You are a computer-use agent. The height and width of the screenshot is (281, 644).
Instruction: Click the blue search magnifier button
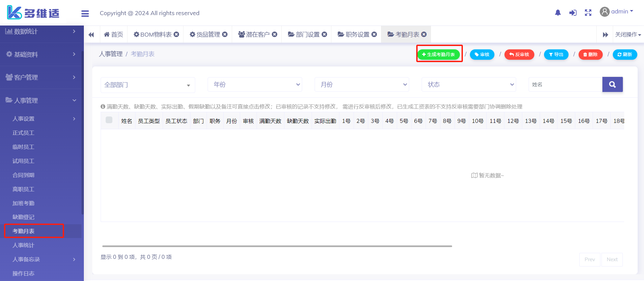(612, 85)
